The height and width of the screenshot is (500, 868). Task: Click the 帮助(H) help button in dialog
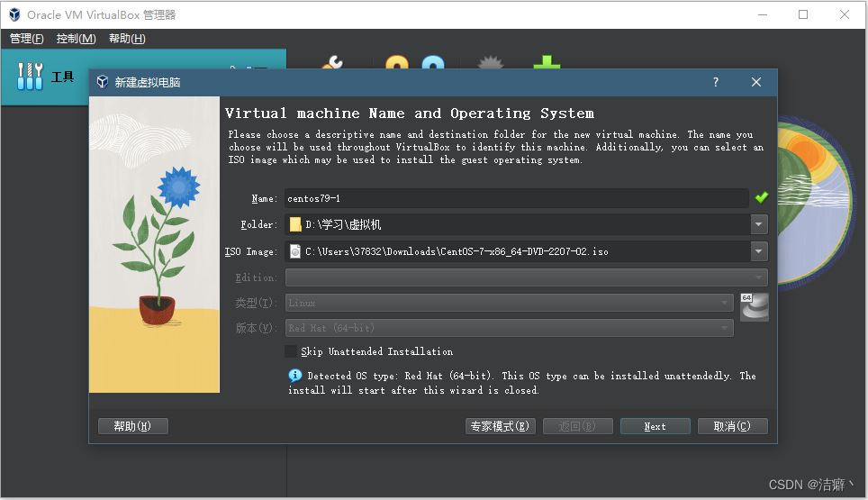[133, 426]
